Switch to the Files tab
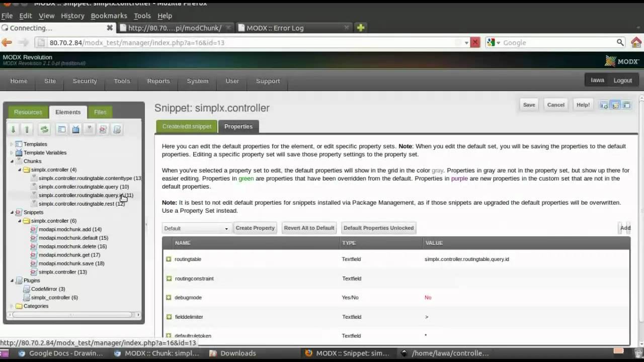The height and width of the screenshot is (362, 644). (100, 112)
